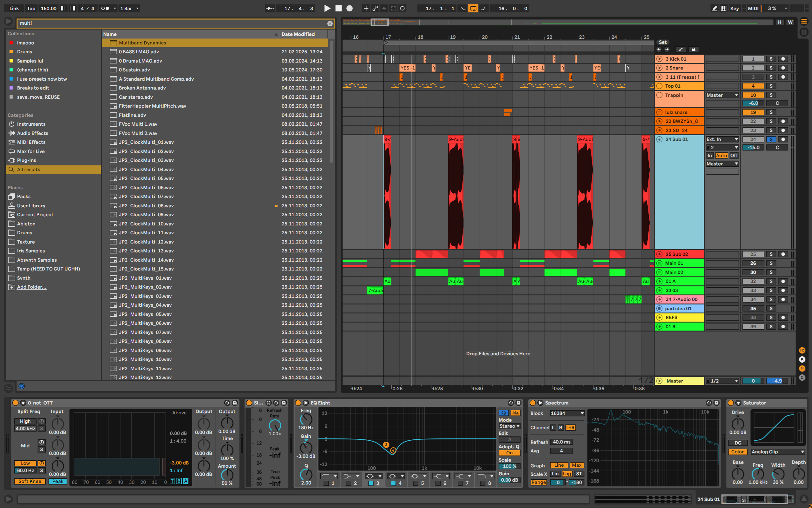Disable EQ Eight band 3 checkbox

point(371,483)
